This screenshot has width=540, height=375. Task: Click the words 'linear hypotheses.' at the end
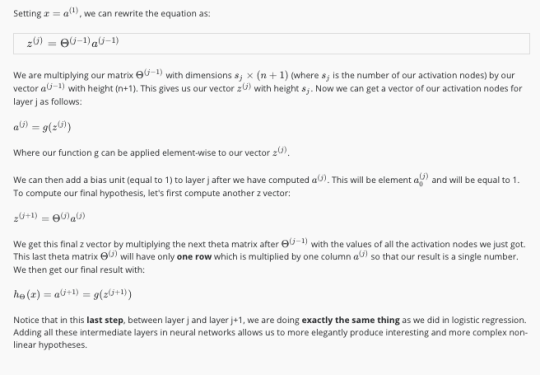tap(50, 345)
